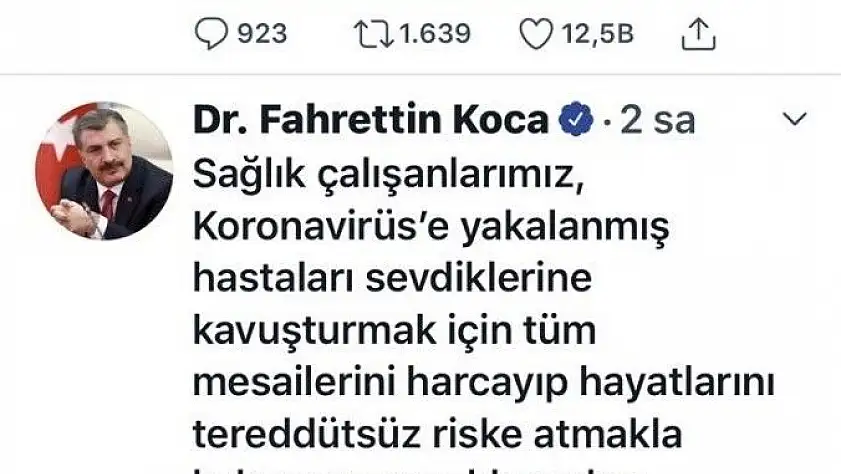Open Dr. Fahrettin Koca's profile name
841x474 pixels.
[371, 119]
